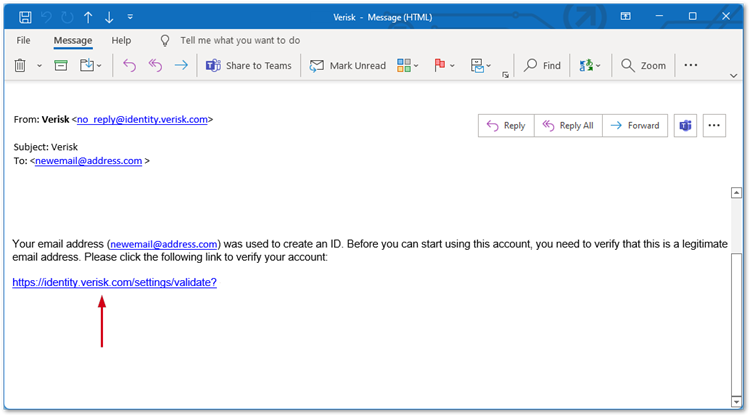The width and height of the screenshot is (750, 416).
Task: Open the Translate dropdown icon
Action: click(590, 66)
